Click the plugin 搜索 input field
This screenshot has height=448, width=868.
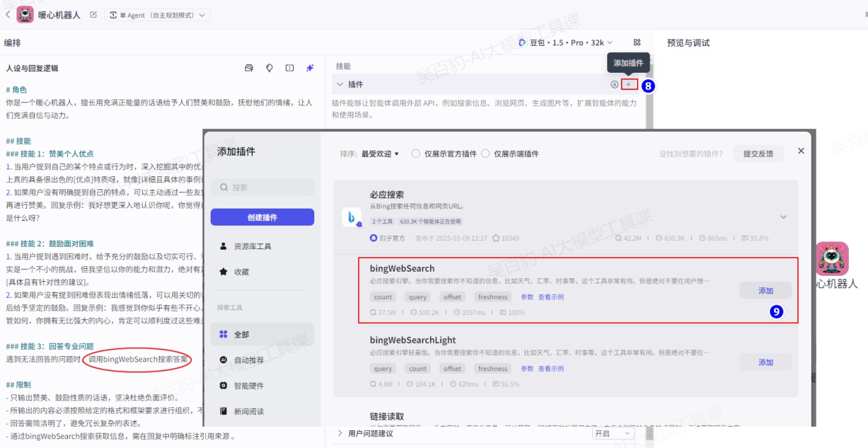pyautogui.click(x=262, y=187)
